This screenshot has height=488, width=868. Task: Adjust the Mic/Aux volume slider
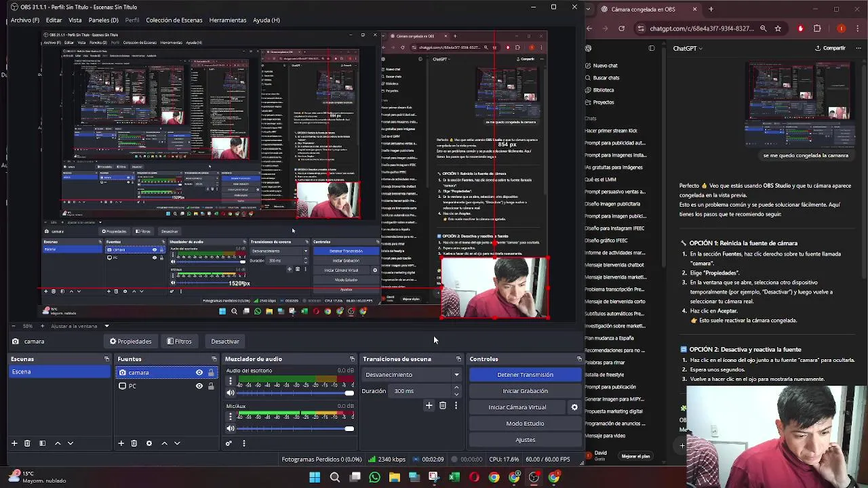tap(295, 428)
